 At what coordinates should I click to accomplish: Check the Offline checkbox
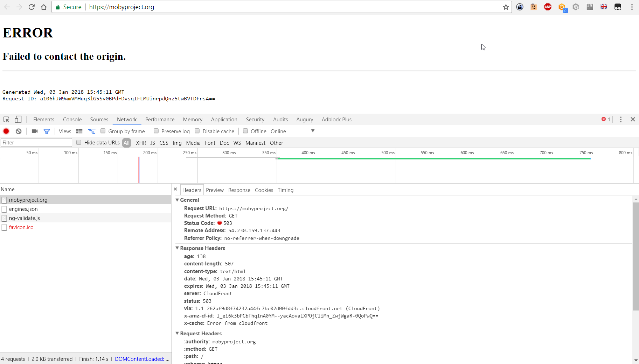tap(245, 131)
